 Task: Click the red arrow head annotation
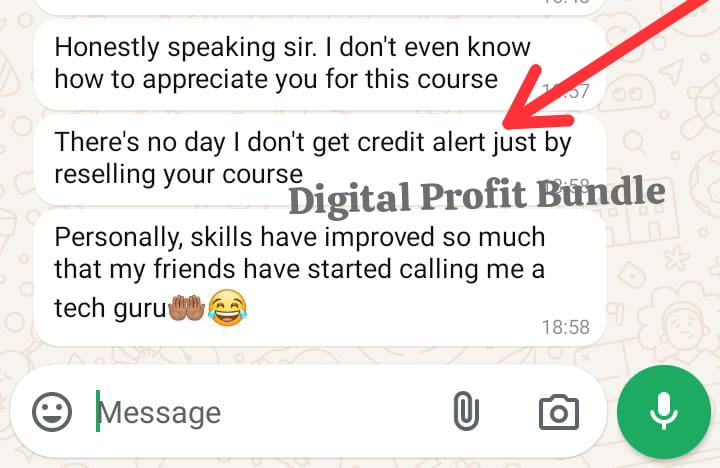(533, 103)
